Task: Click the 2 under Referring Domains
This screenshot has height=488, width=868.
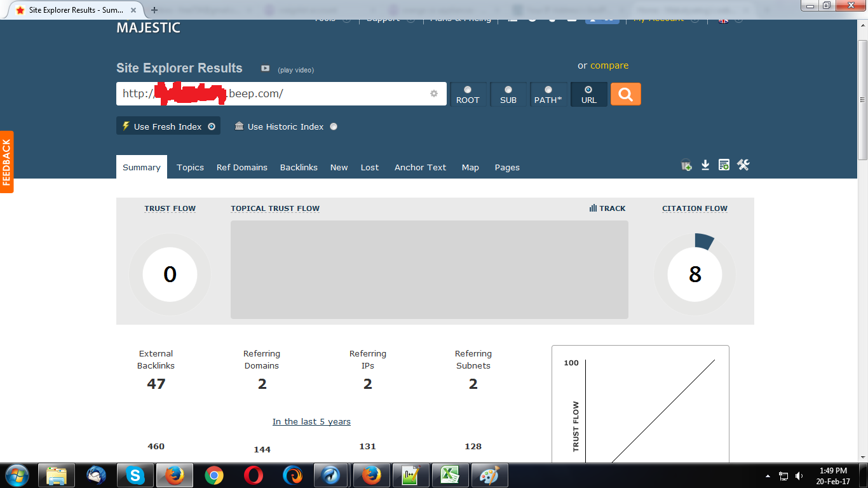Action: [x=262, y=384]
